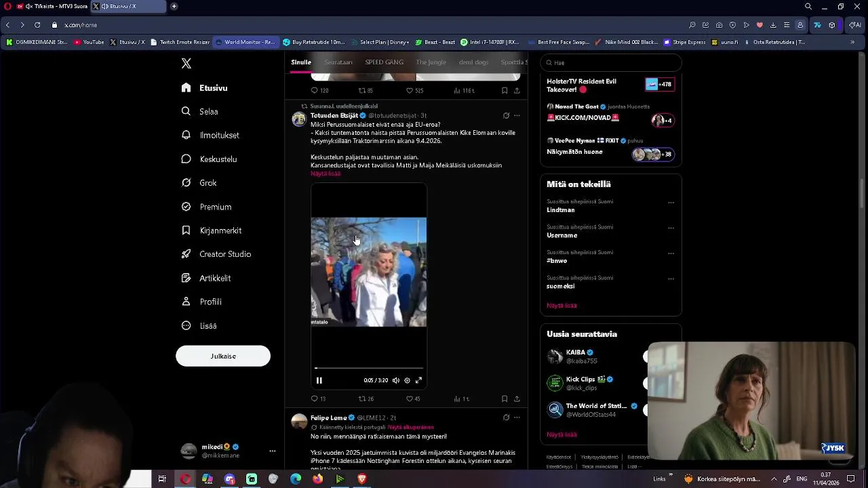Viewport: 868px width, 488px height.
Task: Expand post text with Näytä lisää
Action: (325, 174)
